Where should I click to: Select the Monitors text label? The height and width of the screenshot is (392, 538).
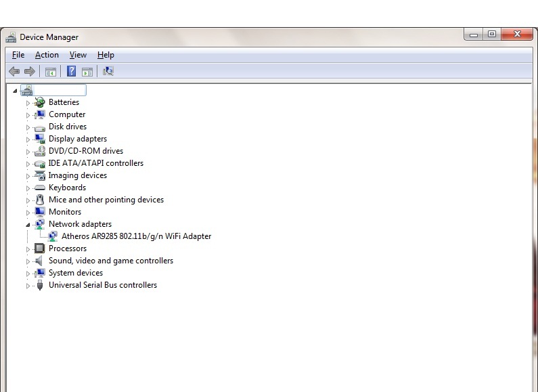pos(65,212)
